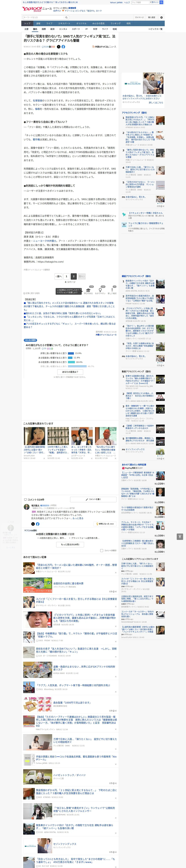Open the 名誉毀損 inline link
Screen dimensions: 186x868
pos(38,100)
